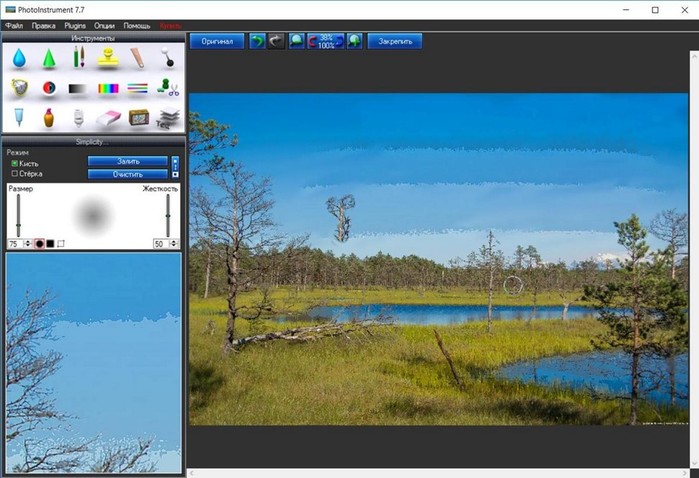Choose the round soft brush shape
Image resolution: width=699 pixels, height=478 pixels.
pos(39,243)
